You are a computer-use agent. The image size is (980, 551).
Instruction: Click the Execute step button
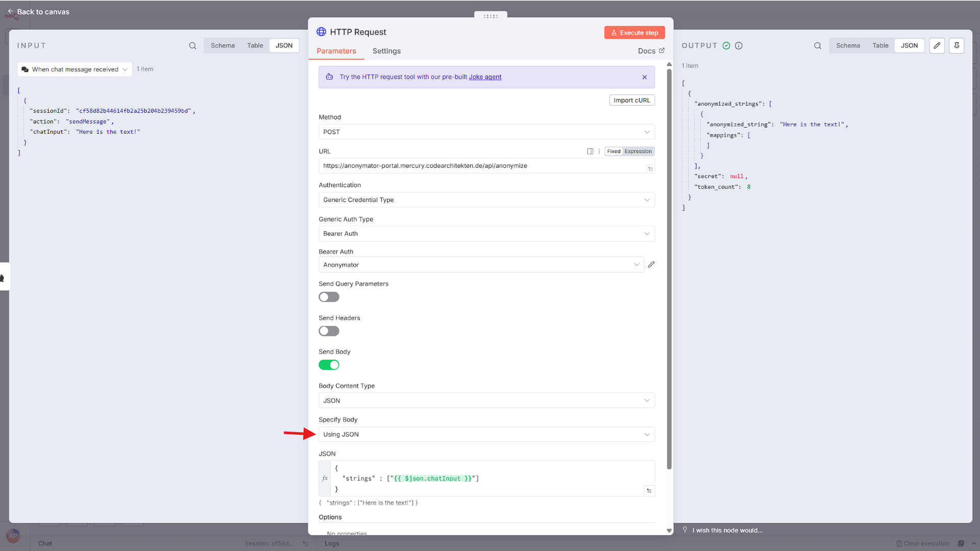(x=634, y=32)
